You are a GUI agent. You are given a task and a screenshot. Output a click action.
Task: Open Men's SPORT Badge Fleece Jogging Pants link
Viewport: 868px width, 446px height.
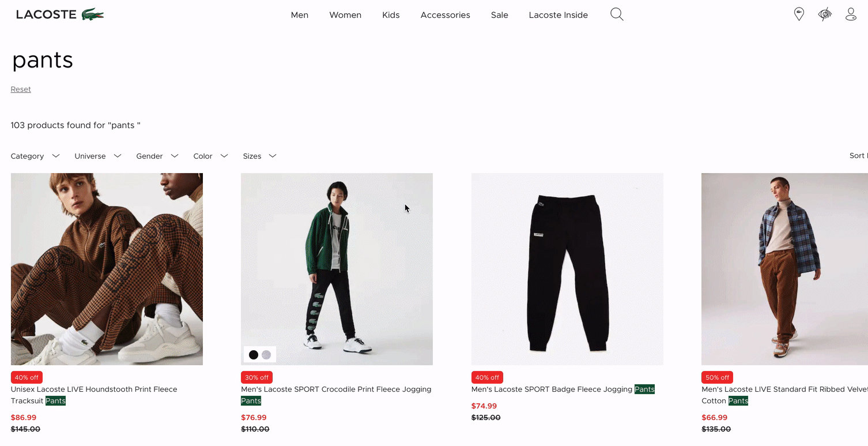[x=563, y=389]
